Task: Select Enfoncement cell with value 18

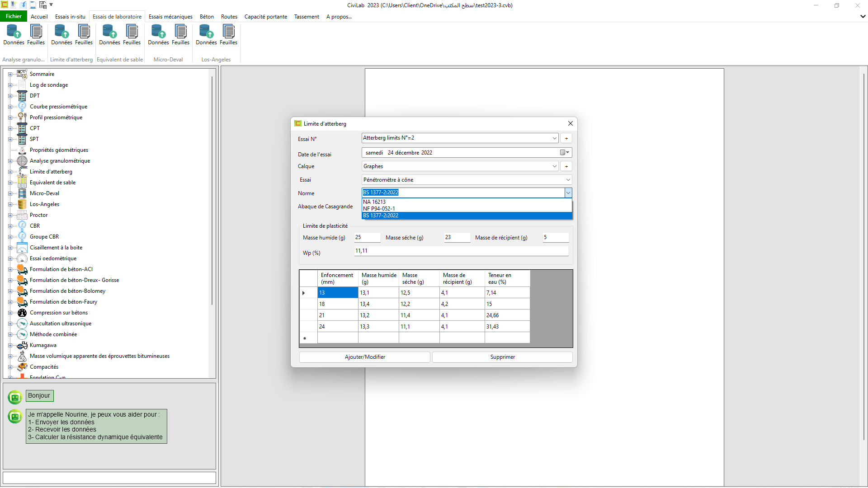Action: pos(338,304)
